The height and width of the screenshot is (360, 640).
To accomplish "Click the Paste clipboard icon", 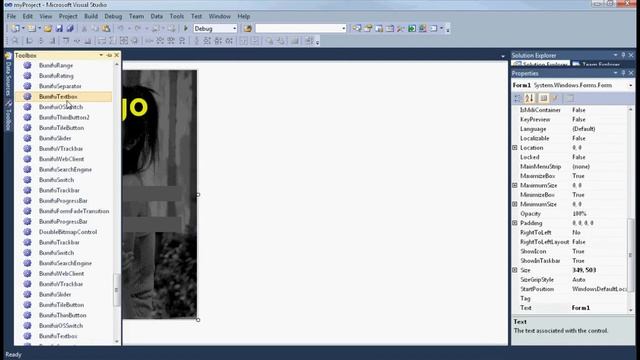I will [x=106, y=29].
